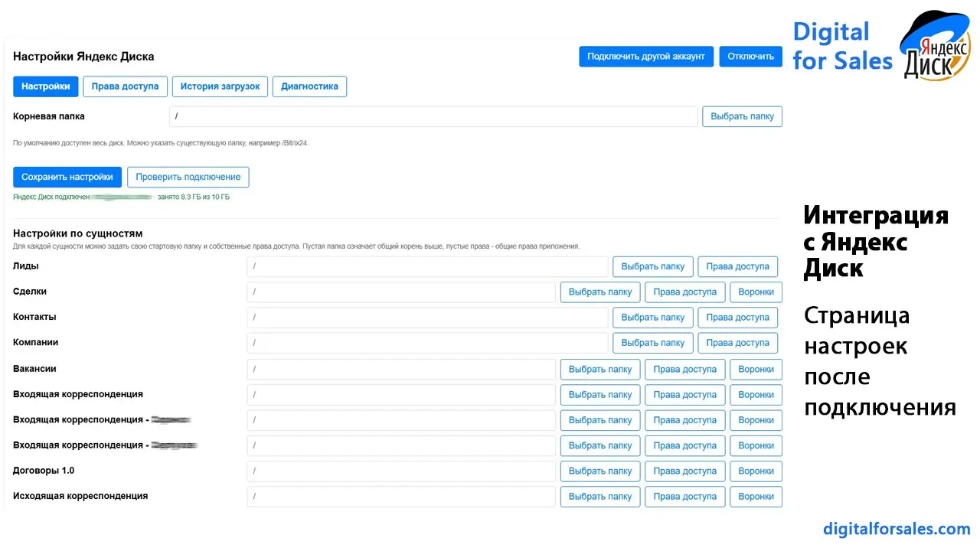
Task: Click the 'Вакансии' entity label
Action: tap(34, 369)
